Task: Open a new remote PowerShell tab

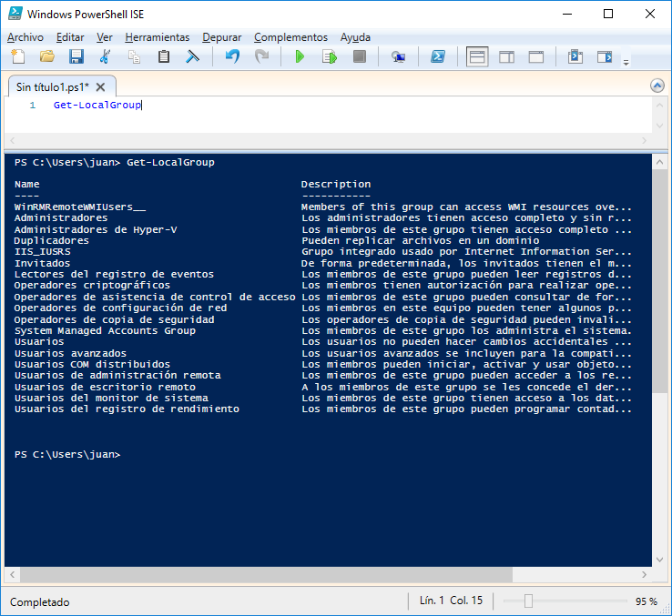Action: tap(398, 57)
